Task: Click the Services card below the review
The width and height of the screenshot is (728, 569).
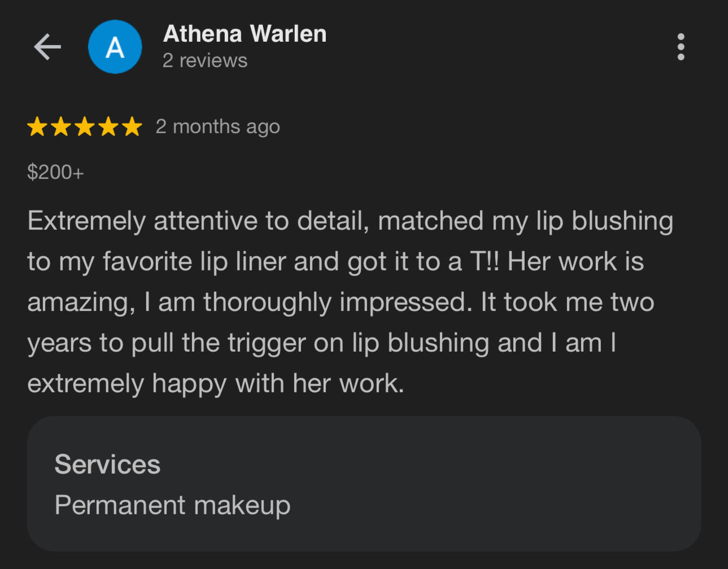Action: pos(364,484)
